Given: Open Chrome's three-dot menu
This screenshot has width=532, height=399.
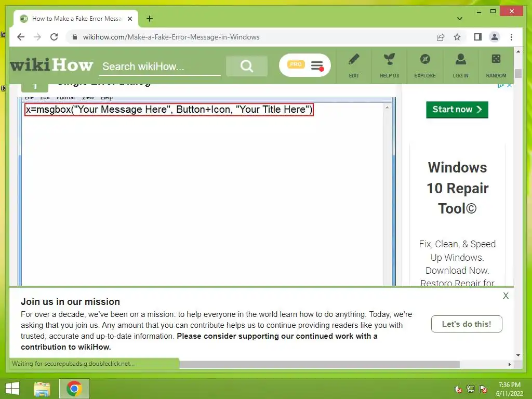Looking at the screenshot, I should click(x=511, y=37).
